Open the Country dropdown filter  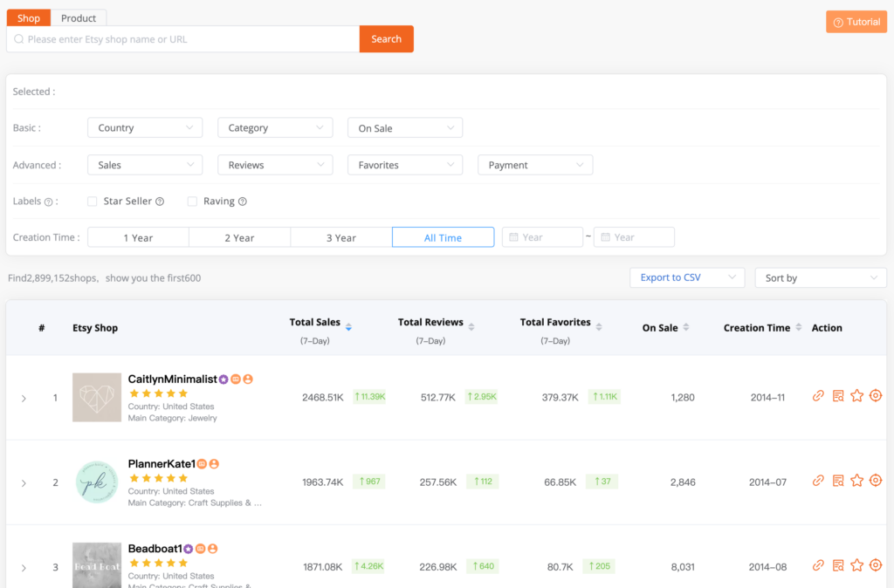145,128
